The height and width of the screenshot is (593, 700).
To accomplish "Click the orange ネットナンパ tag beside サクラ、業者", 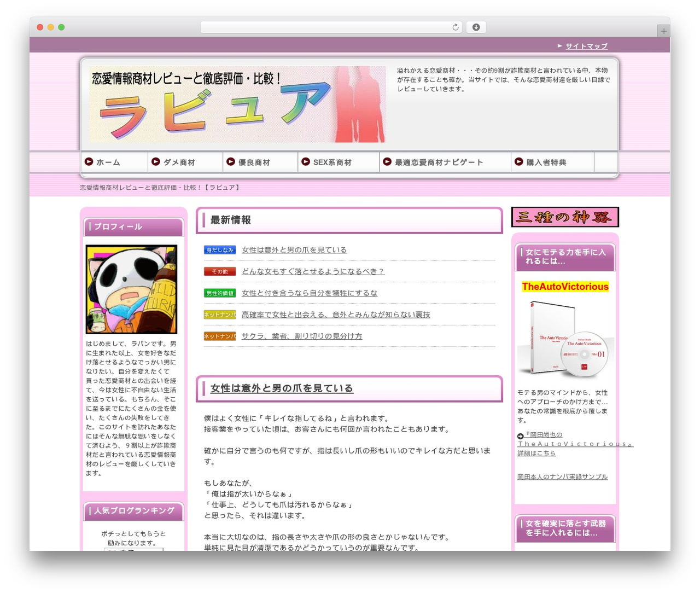I will pyautogui.click(x=220, y=336).
